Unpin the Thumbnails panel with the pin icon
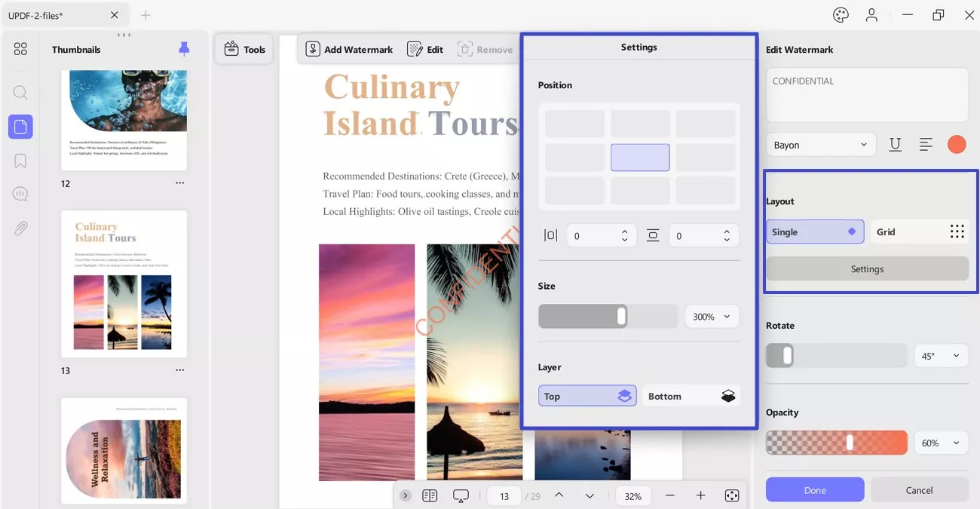This screenshot has height=509, width=980. coord(184,49)
